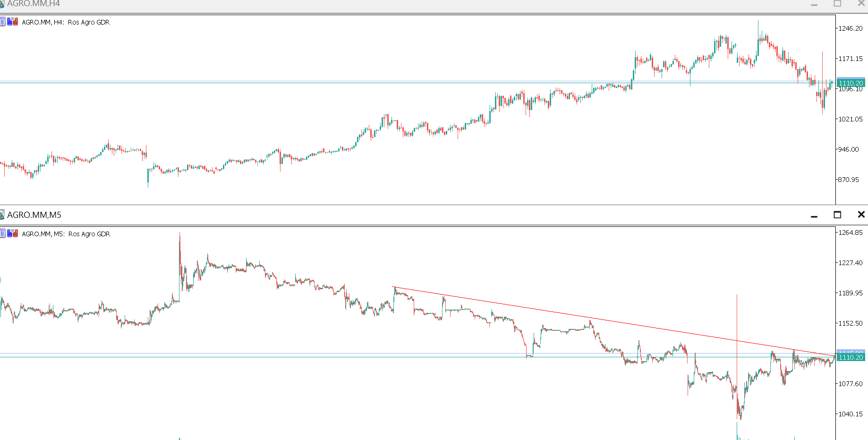Click the "AGRO.MM, H4: Ros Agro GDR" chart label
Screen dimensions: 868x440
(66, 22)
